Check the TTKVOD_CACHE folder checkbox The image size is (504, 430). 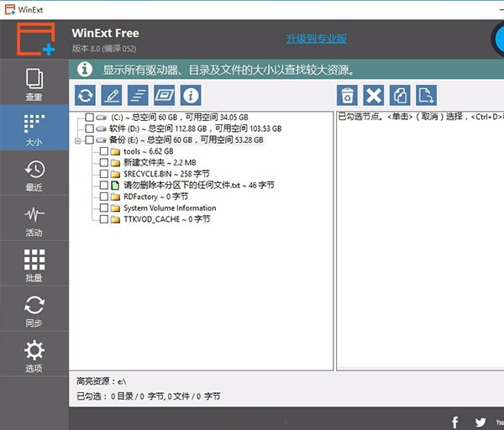click(104, 219)
